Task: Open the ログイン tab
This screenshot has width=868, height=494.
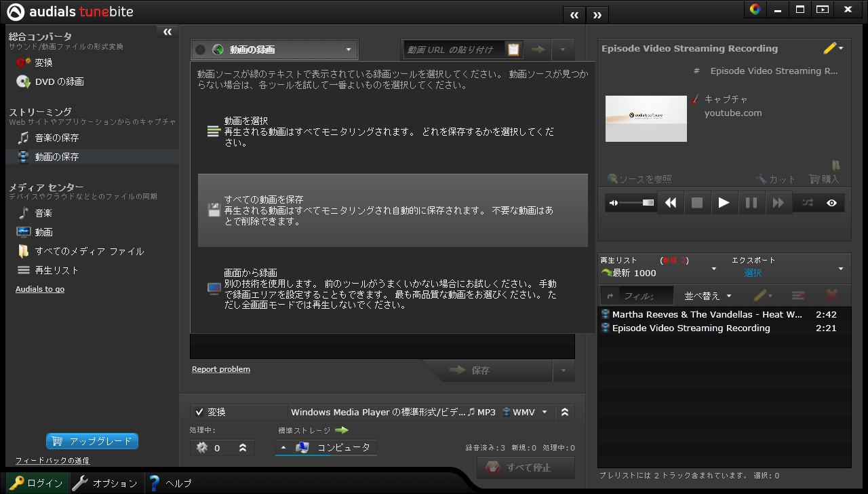Action: (37, 483)
